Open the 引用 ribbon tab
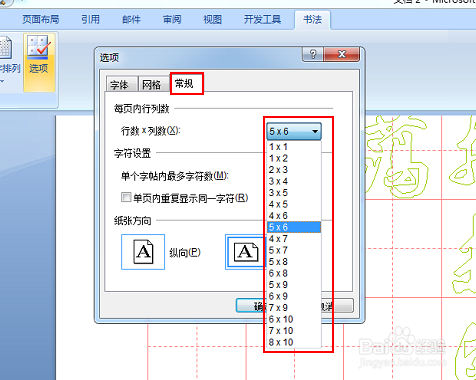Viewport: 476px width, 380px height. (90, 19)
